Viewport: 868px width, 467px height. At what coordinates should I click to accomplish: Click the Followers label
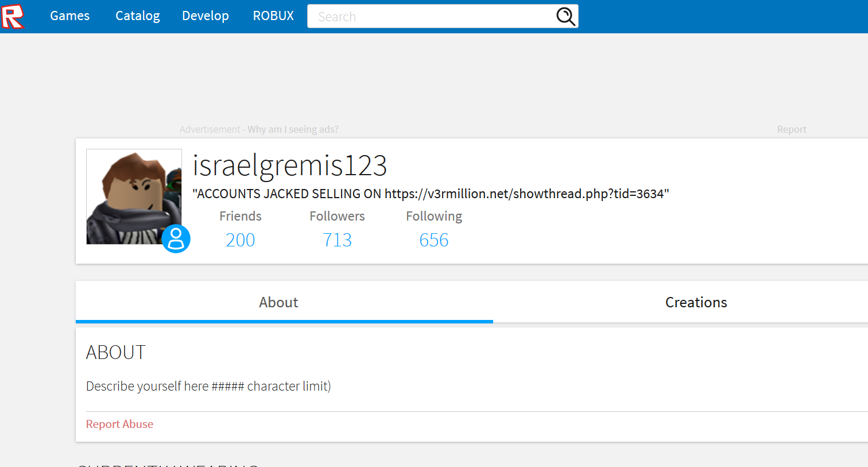[337, 216]
